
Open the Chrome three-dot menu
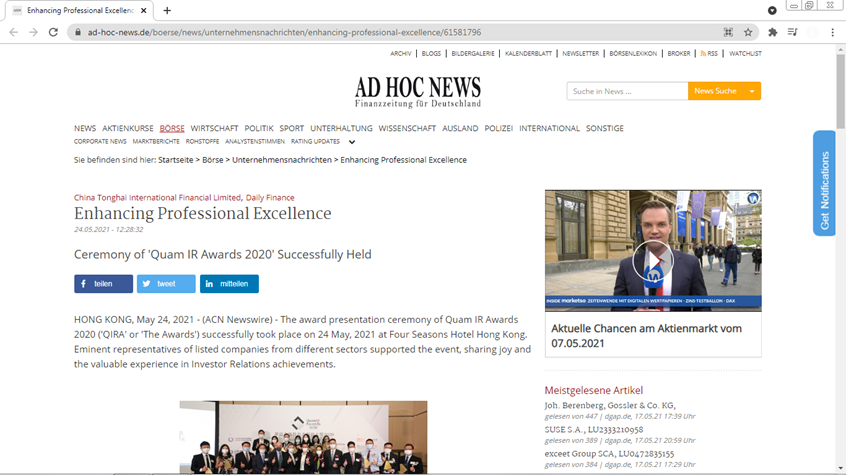click(833, 32)
